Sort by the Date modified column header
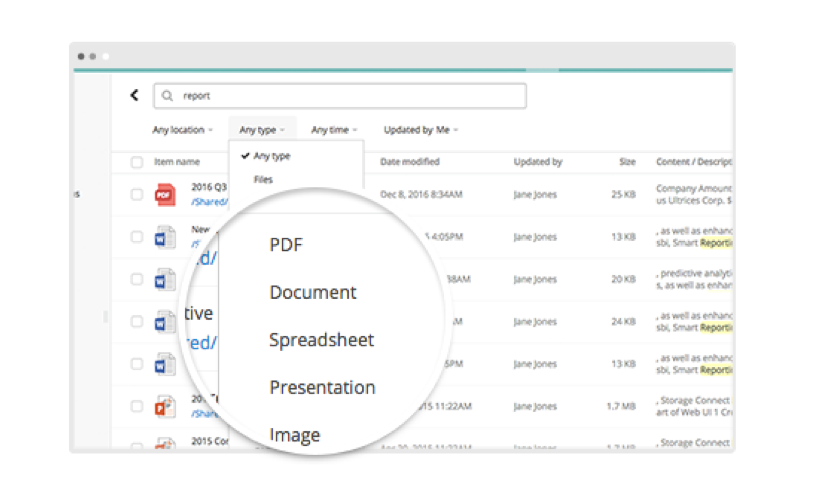The image size is (832, 500). [409, 162]
